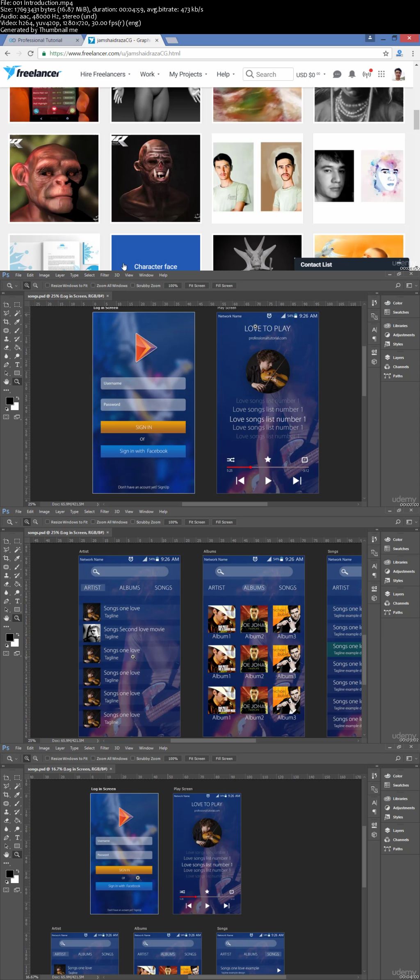Click 100% zoom button in frame 00:02:02
420x980 pixels.
coord(173,285)
